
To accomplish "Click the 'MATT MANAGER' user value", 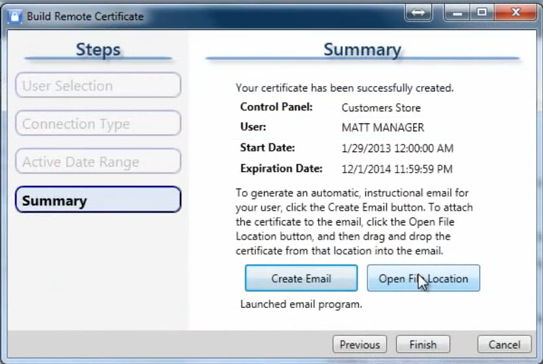I will (x=383, y=127).
